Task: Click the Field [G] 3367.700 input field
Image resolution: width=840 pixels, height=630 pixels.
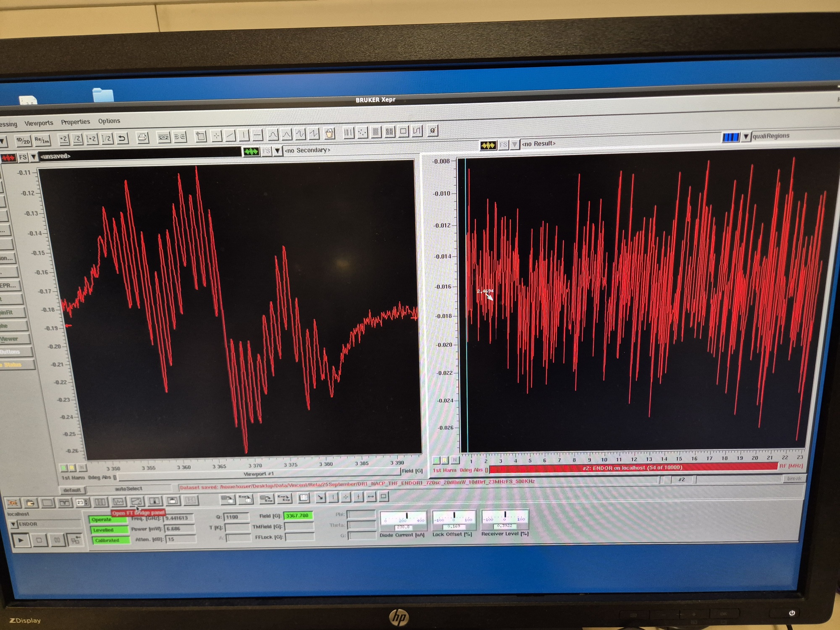Action: click(x=298, y=515)
